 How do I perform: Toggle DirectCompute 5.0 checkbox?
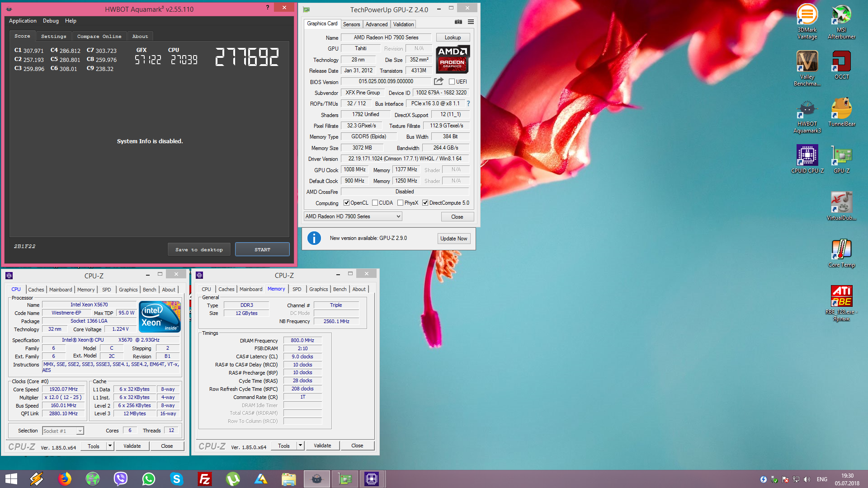(425, 203)
